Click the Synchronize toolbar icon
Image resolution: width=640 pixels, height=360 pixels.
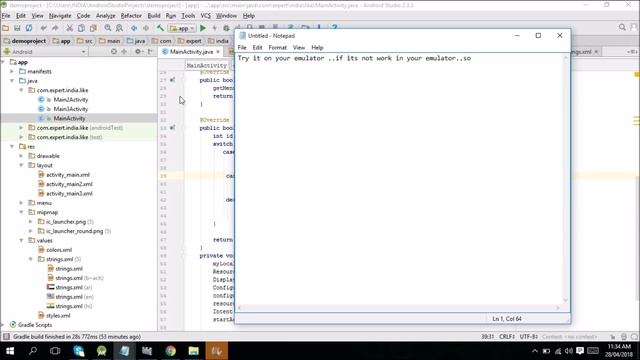tap(29, 28)
